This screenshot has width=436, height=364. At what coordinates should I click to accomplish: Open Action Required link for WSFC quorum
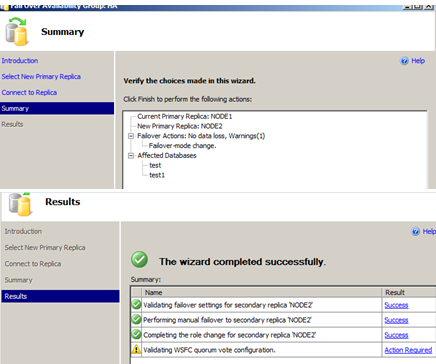408,350
